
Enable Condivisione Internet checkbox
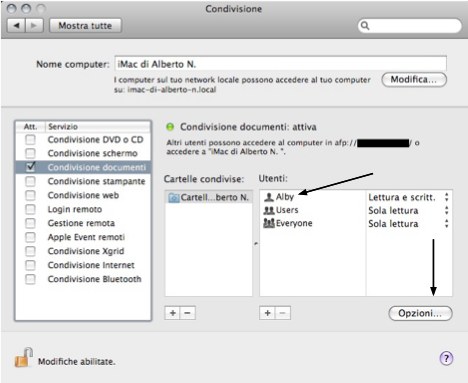pos(30,265)
